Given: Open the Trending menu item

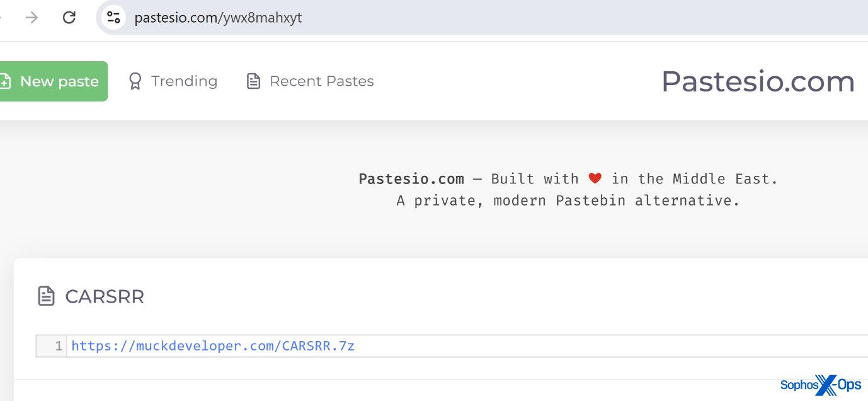Looking at the screenshot, I should 184,81.
